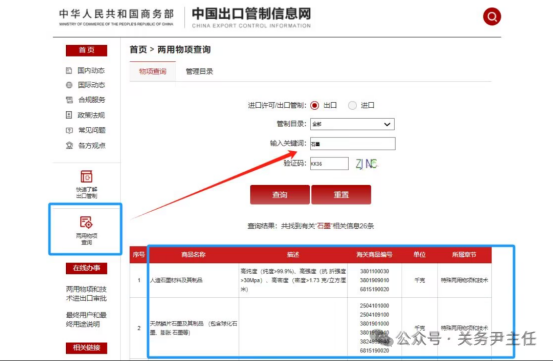
Task: Click the 各方观点 icon
Action: click(x=69, y=145)
